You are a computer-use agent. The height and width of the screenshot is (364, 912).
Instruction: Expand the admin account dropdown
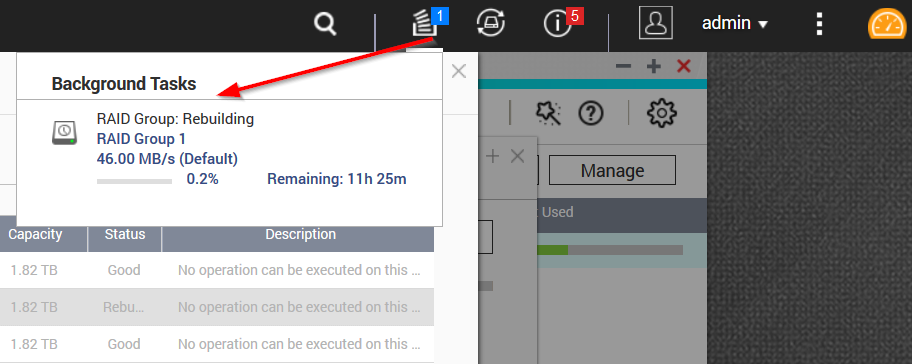click(x=735, y=23)
